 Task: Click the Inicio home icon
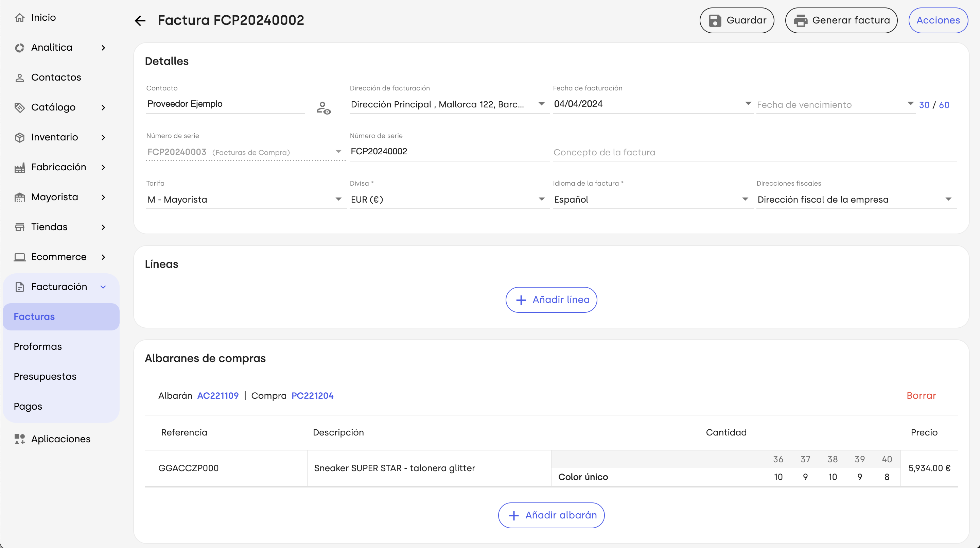(x=19, y=17)
